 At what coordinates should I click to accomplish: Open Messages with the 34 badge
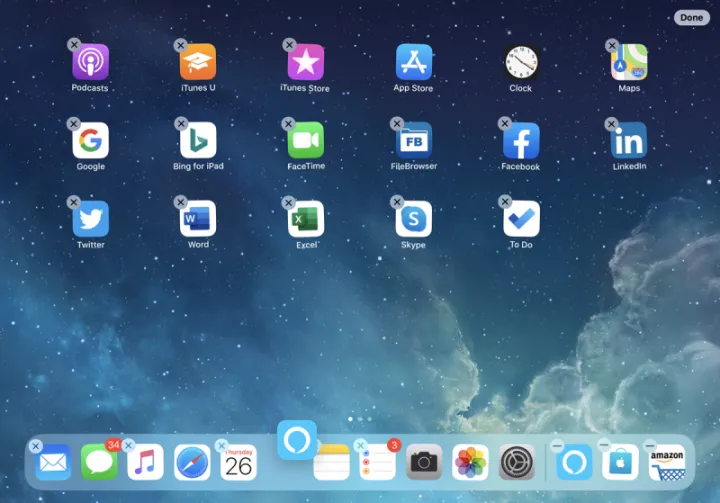99,462
